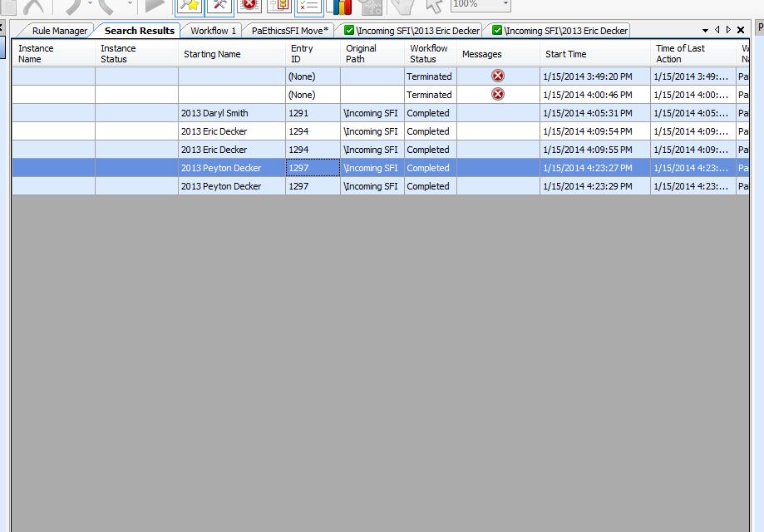This screenshot has height=532, width=764.
Task: Click the Time of Last Action column header
Action: 693,53
